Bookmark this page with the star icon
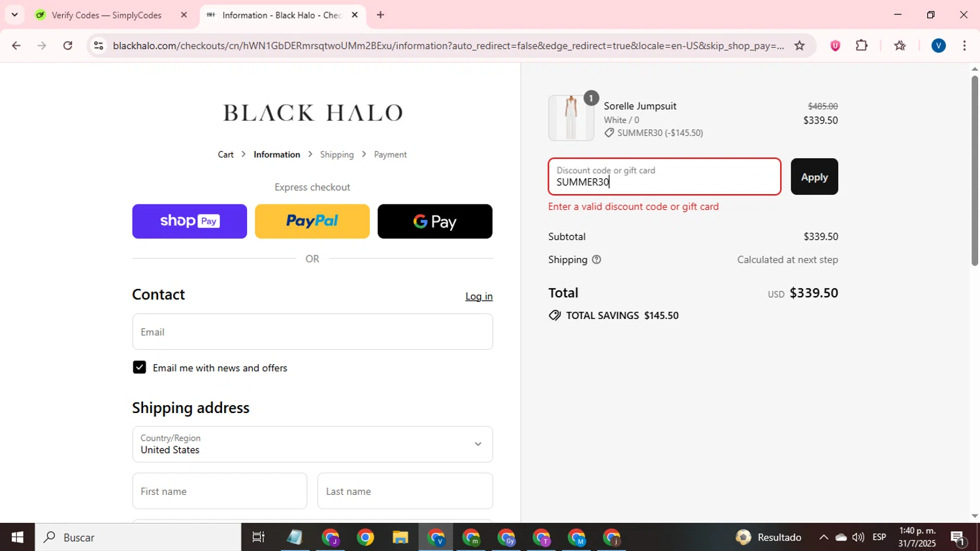Screen dimensions: 980x551 pyautogui.click(x=799, y=46)
